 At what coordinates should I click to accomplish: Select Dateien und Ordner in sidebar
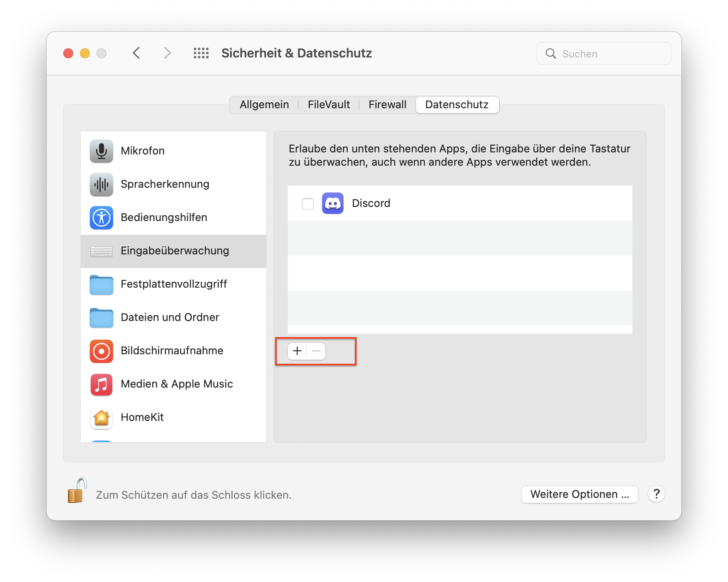[170, 318]
